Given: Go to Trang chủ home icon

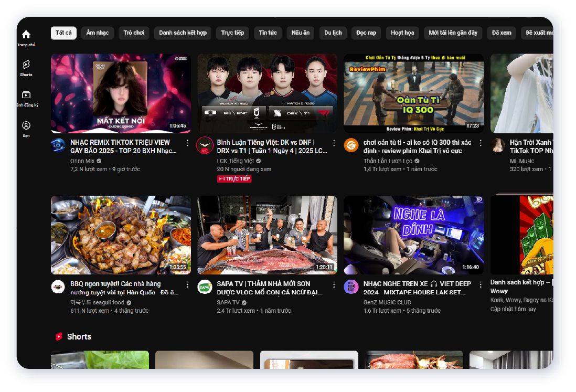Looking at the screenshot, I should (x=26, y=35).
